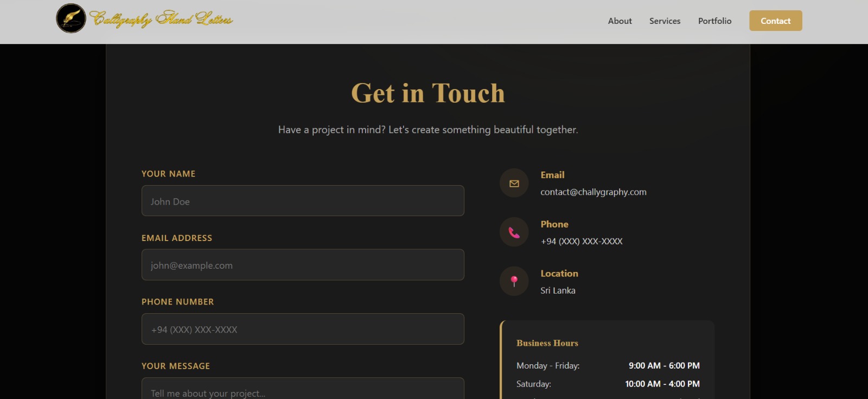Click the Get in Touch heading

[428, 93]
